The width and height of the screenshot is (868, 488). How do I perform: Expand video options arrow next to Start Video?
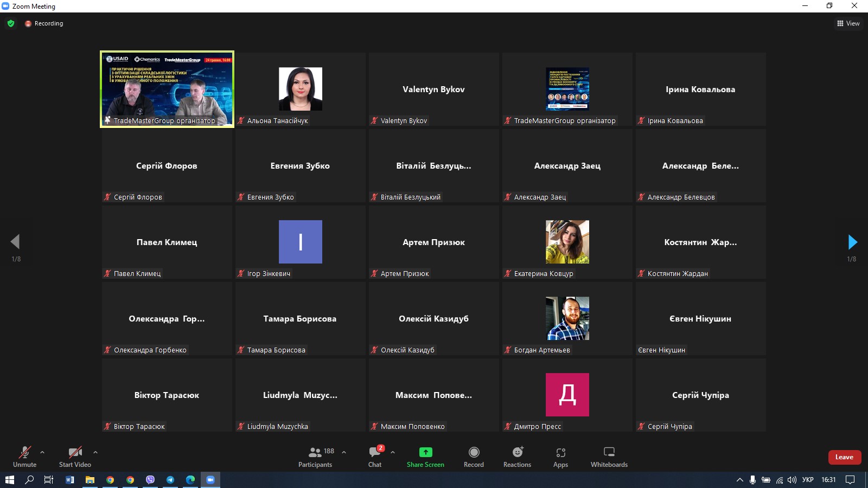pos(95,452)
